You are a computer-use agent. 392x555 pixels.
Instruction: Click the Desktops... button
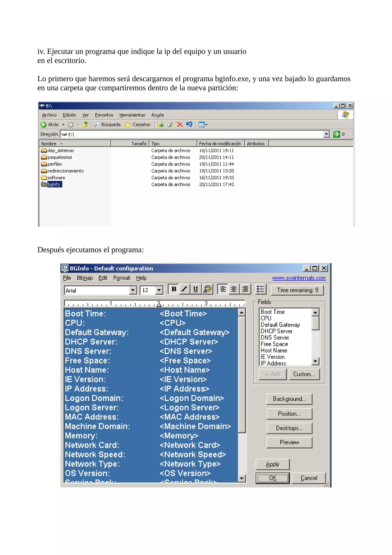pos(289,428)
